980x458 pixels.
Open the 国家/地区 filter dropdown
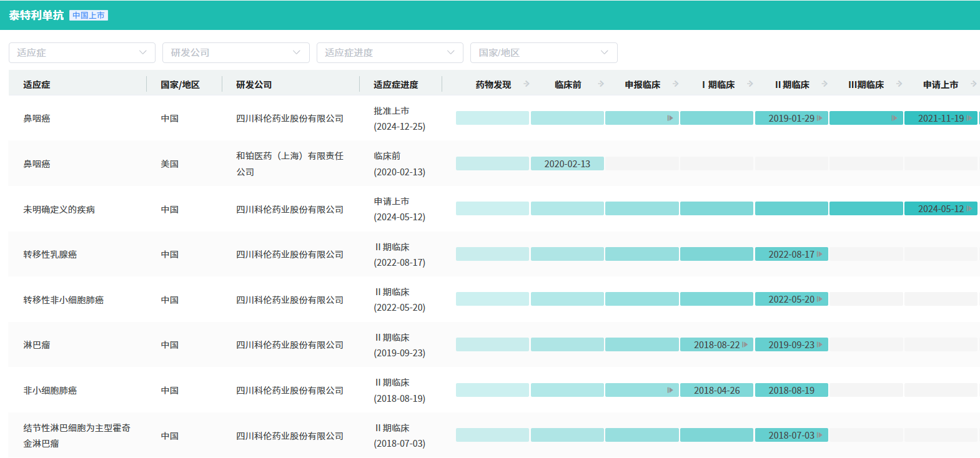(543, 53)
